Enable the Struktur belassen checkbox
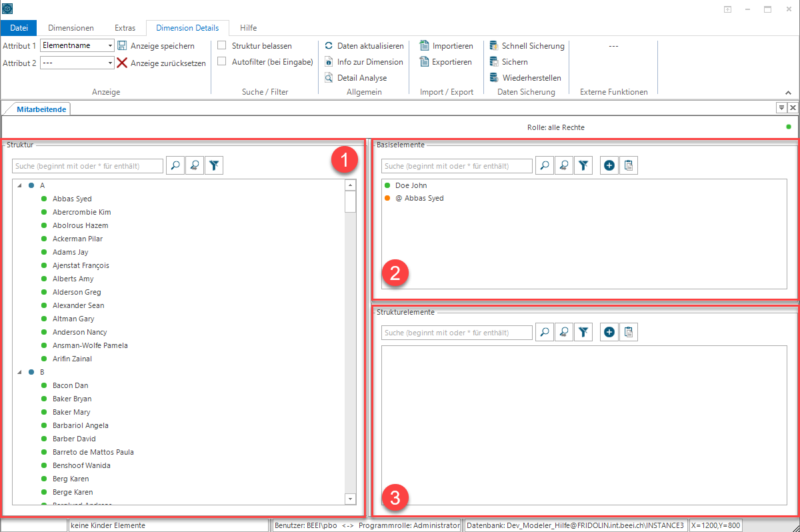 pos(221,45)
